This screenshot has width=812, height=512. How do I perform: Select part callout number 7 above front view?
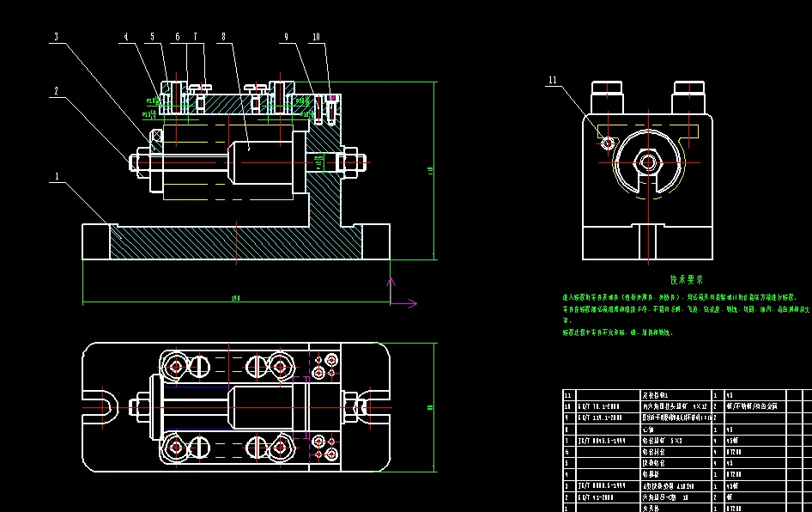(x=195, y=37)
